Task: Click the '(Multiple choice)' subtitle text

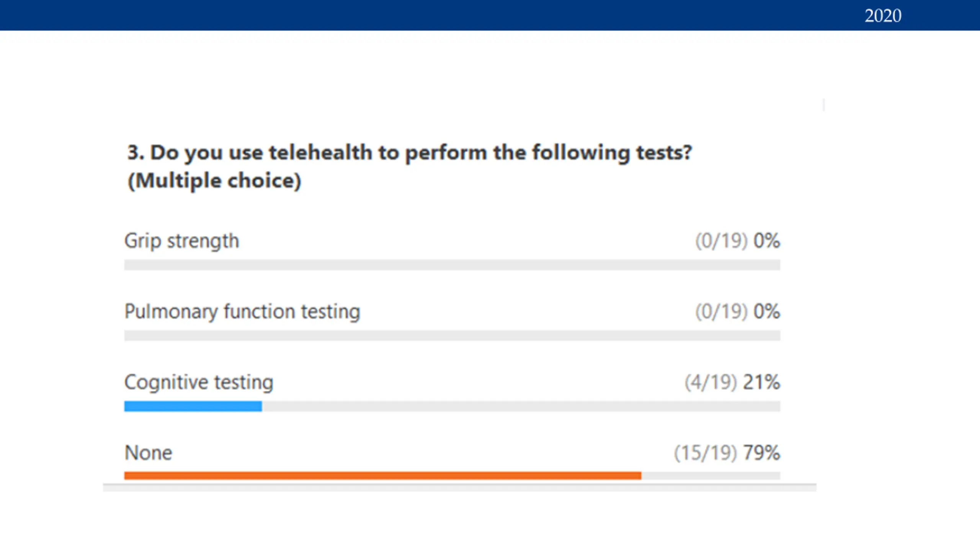Action: coord(214,181)
